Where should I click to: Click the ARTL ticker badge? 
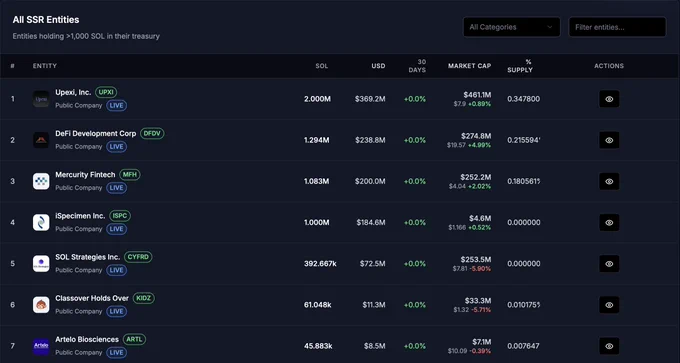[x=134, y=340]
